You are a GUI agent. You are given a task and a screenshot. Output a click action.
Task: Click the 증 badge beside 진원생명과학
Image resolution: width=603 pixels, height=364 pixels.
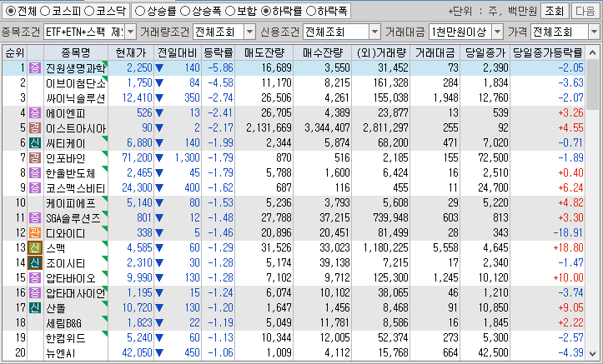35,68
